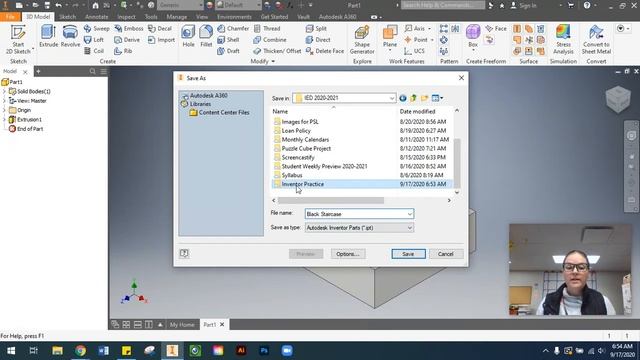
Task: Expand Solid Bodies(1) in the model tree
Action: click(4, 91)
